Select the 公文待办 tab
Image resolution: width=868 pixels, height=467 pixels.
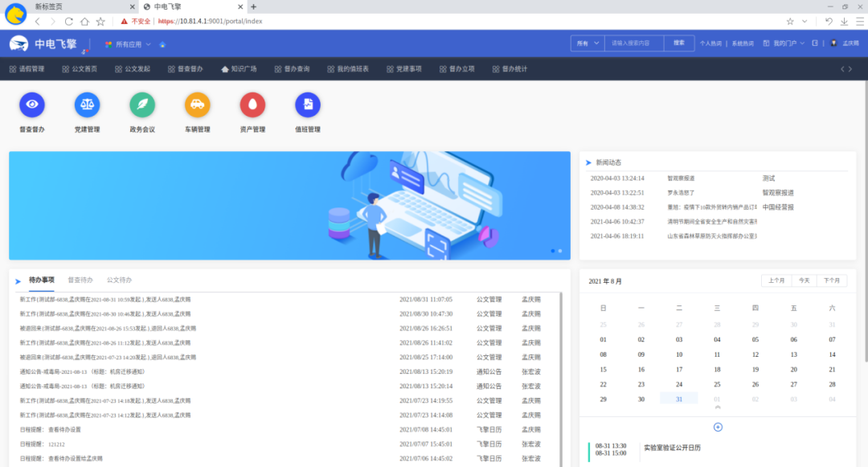(x=119, y=280)
